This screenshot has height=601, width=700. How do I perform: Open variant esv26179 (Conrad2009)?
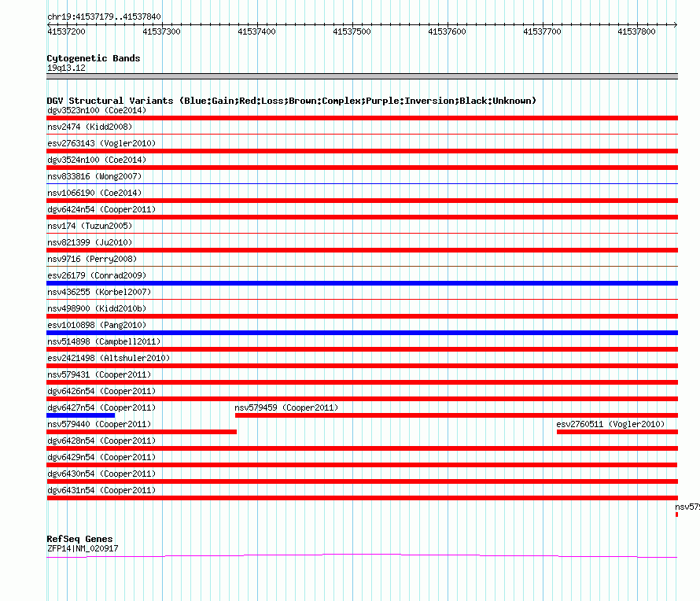(97, 275)
